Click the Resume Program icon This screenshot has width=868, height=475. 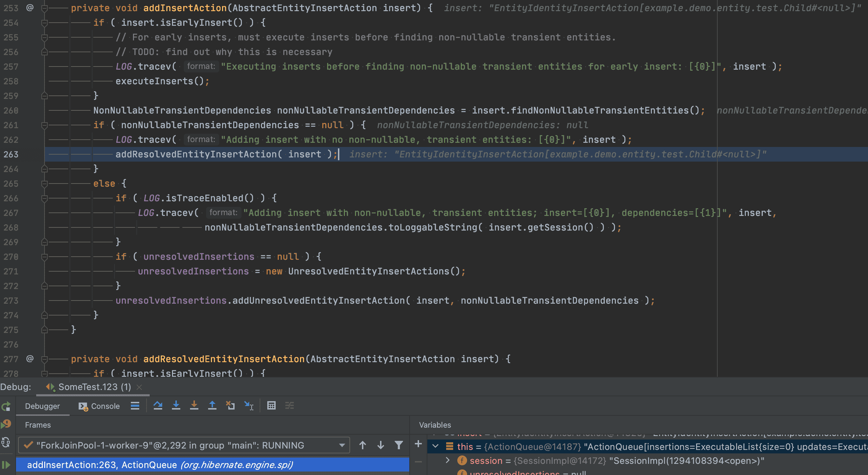(6, 465)
